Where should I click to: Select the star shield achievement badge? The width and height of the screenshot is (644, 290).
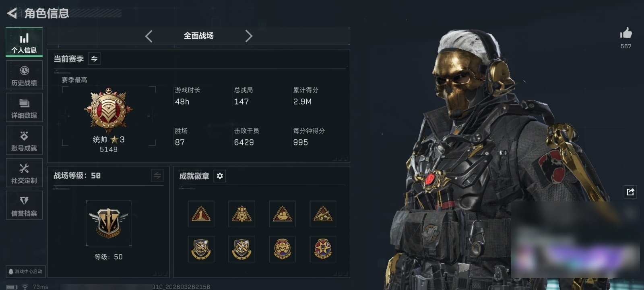coord(323,249)
